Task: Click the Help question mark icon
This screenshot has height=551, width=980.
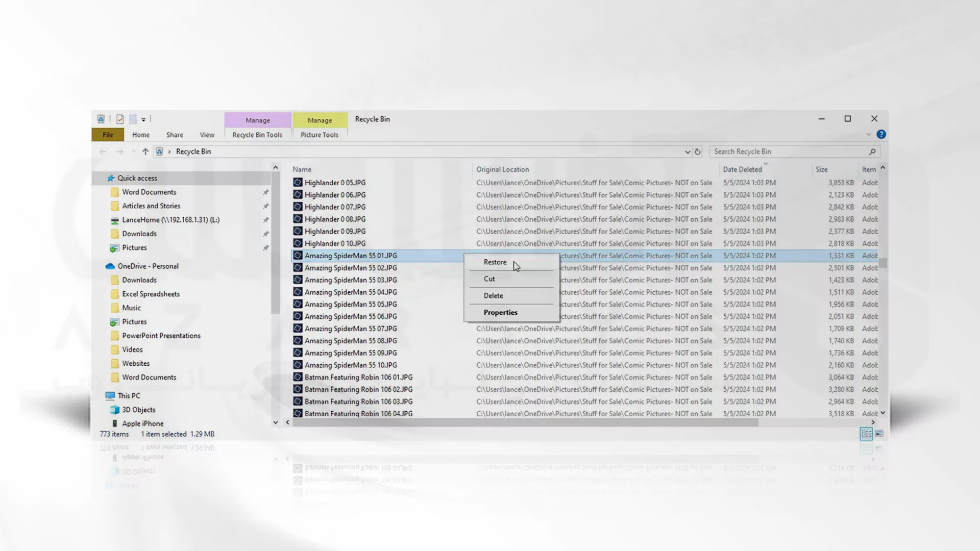Action: 881,134
